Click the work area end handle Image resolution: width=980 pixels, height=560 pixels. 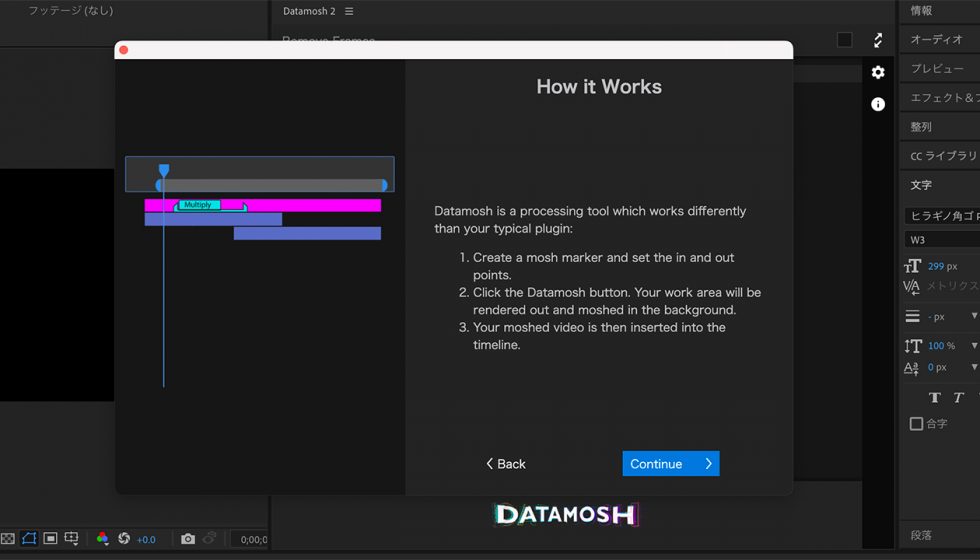coord(384,185)
